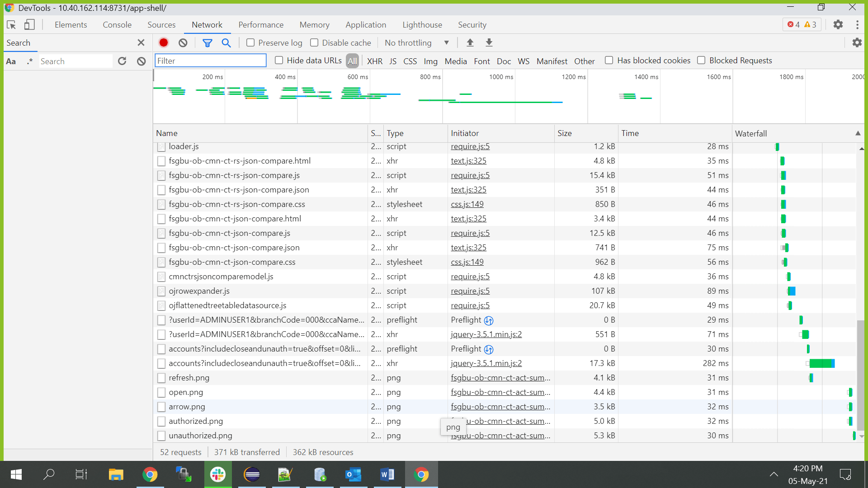Viewport: 868px width, 488px height.
Task: Open DevTools settings gear in top bar
Action: [838, 24]
